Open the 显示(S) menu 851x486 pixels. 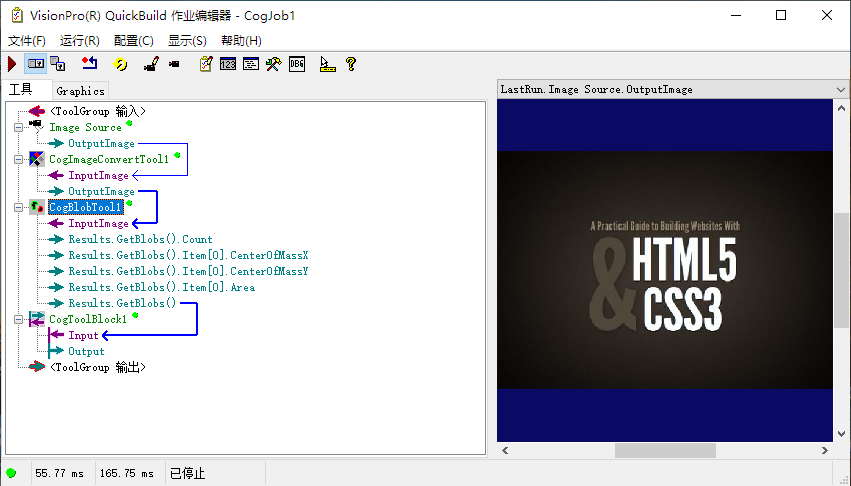click(x=187, y=41)
